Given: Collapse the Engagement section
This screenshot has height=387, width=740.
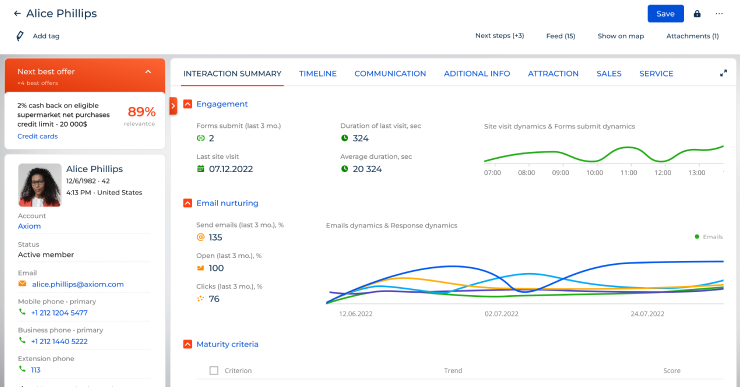Looking at the screenshot, I should tap(187, 104).
